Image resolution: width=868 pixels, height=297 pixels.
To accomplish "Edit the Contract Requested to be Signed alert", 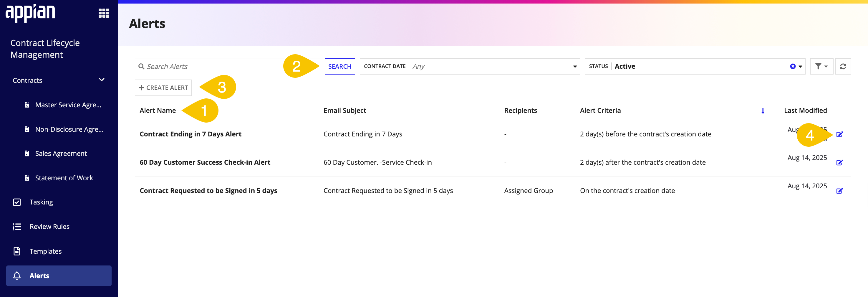I will tap(839, 191).
